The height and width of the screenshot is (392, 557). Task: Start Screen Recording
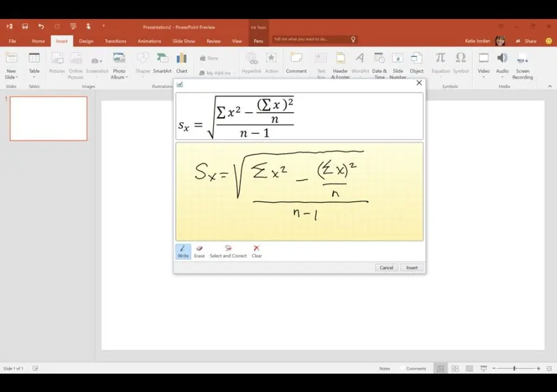(x=522, y=66)
